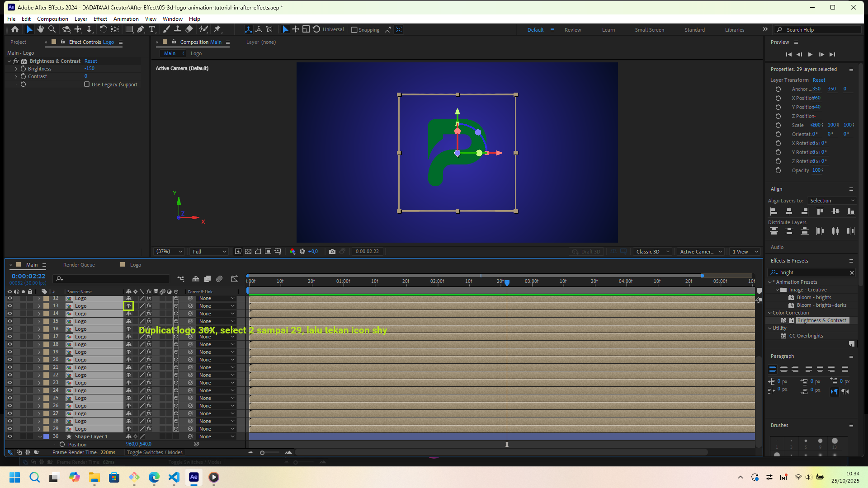The image size is (868, 488).
Task: Switch to the Render Queue tab
Action: (x=79, y=265)
